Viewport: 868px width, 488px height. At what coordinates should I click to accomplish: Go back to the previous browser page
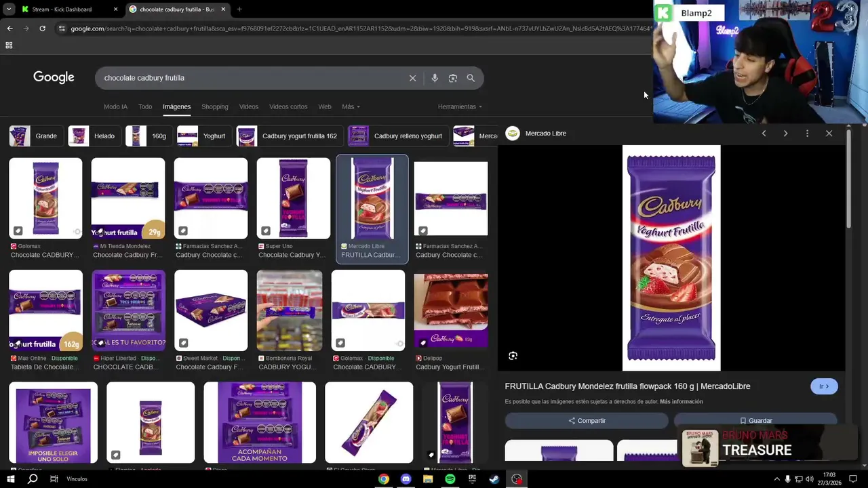(9, 28)
